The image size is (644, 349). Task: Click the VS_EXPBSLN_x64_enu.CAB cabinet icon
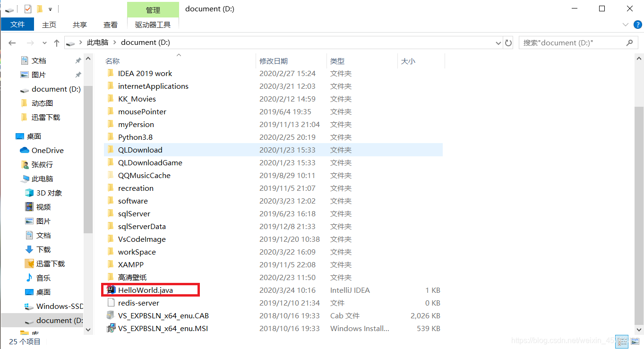coord(111,315)
